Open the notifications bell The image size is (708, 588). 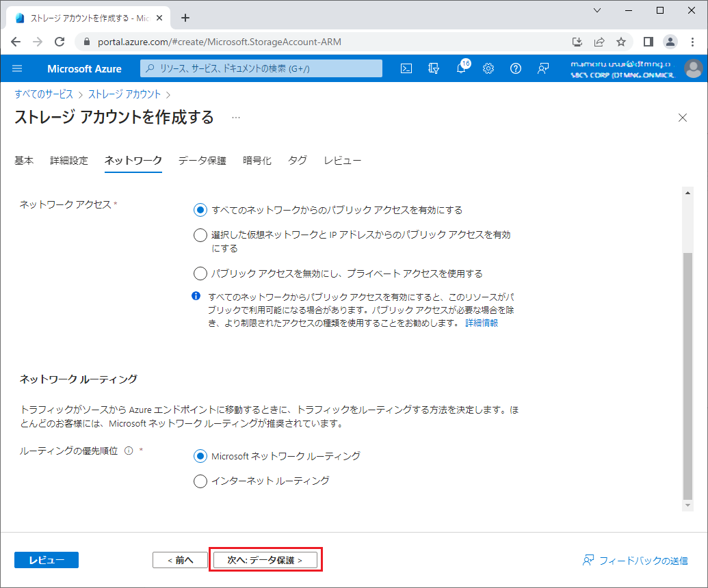coord(461,68)
